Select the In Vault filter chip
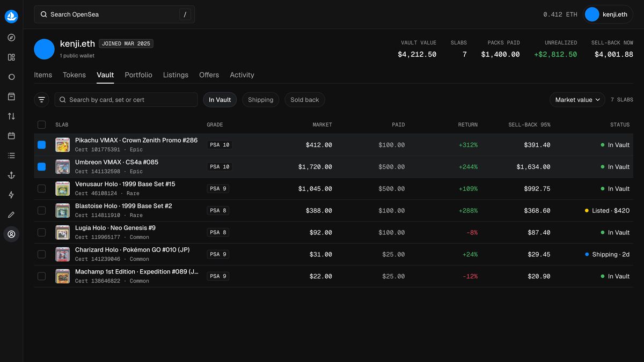The width and height of the screenshot is (644, 362). coord(220,100)
